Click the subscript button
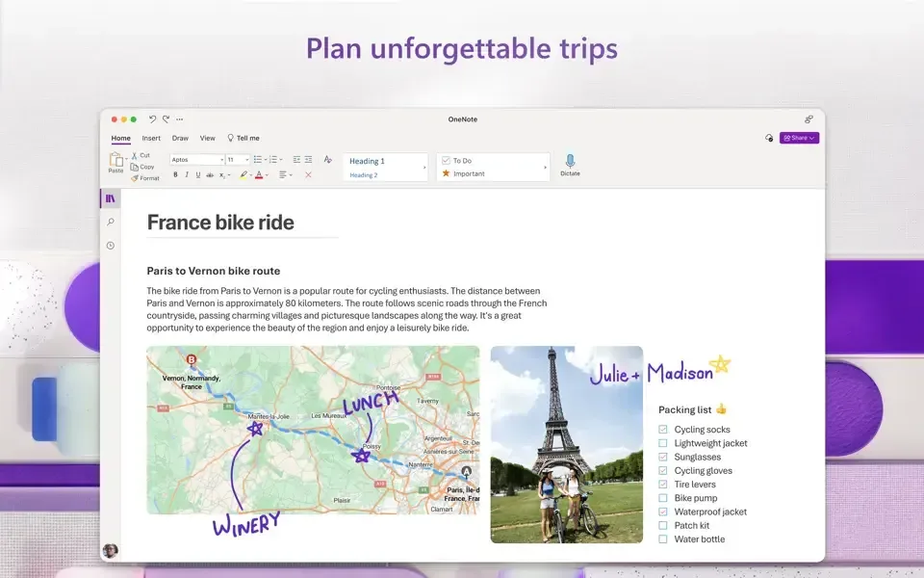 coord(222,174)
